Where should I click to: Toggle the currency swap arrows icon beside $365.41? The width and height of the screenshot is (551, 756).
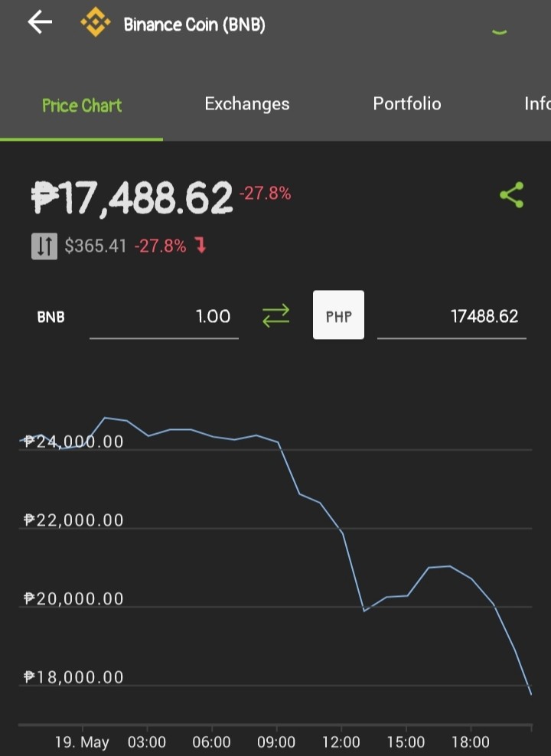coord(44,246)
